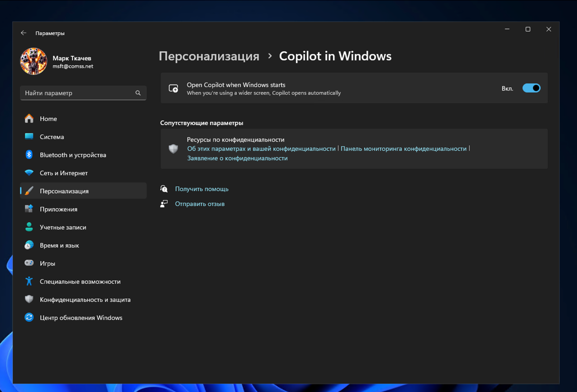Click Персонализация breadcrumb in the header
This screenshot has width=577, height=392.
[209, 56]
